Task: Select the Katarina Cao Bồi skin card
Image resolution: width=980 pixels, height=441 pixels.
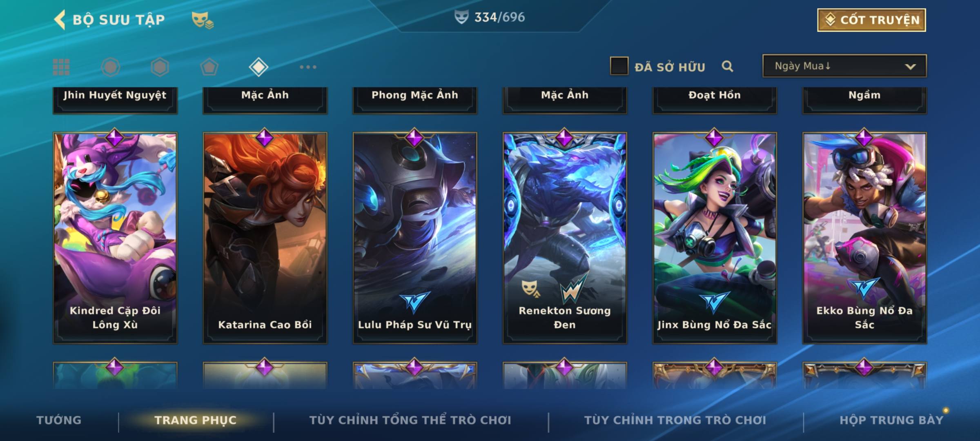Action: click(265, 238)
